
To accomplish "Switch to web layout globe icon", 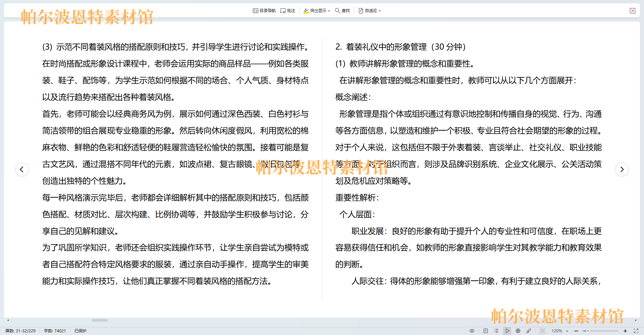I will click(x=518, y=331).
